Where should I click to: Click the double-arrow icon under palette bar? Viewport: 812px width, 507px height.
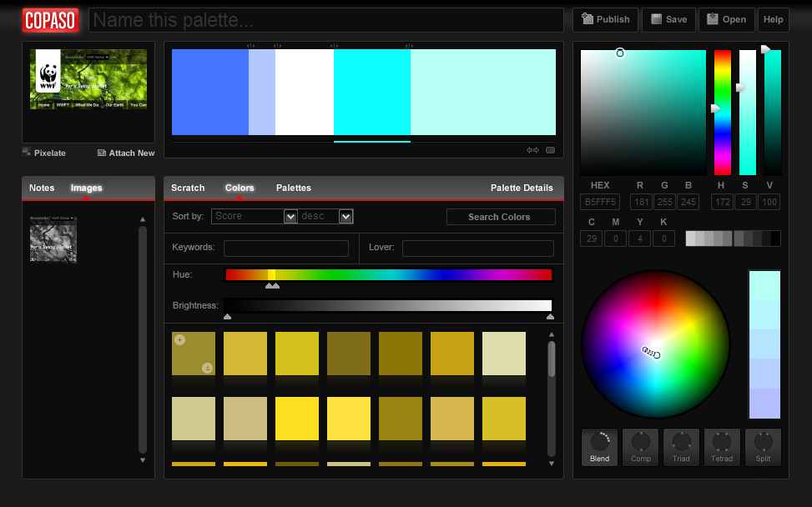[x=532, y=151]
